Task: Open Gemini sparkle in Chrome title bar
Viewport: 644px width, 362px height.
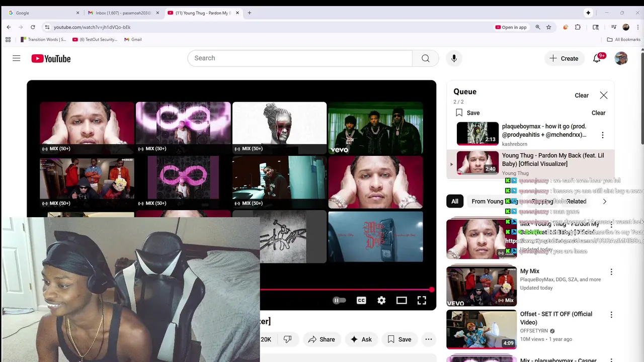Action: 588,13
